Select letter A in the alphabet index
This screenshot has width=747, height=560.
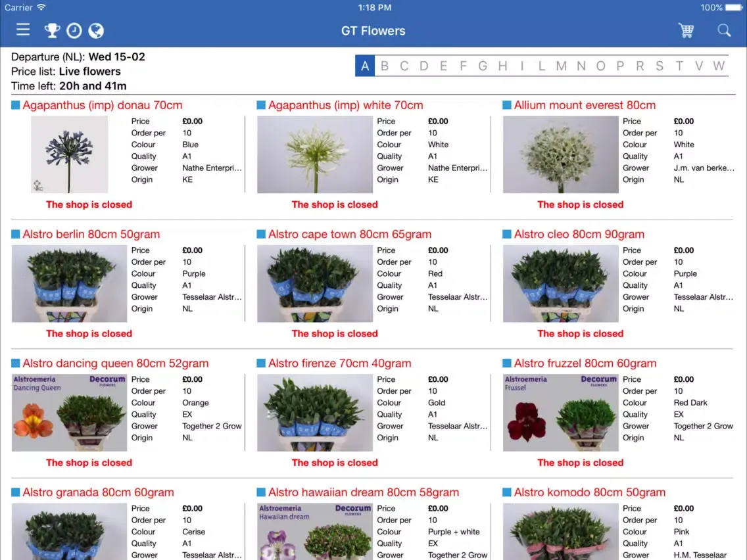[x=365, y=66]
